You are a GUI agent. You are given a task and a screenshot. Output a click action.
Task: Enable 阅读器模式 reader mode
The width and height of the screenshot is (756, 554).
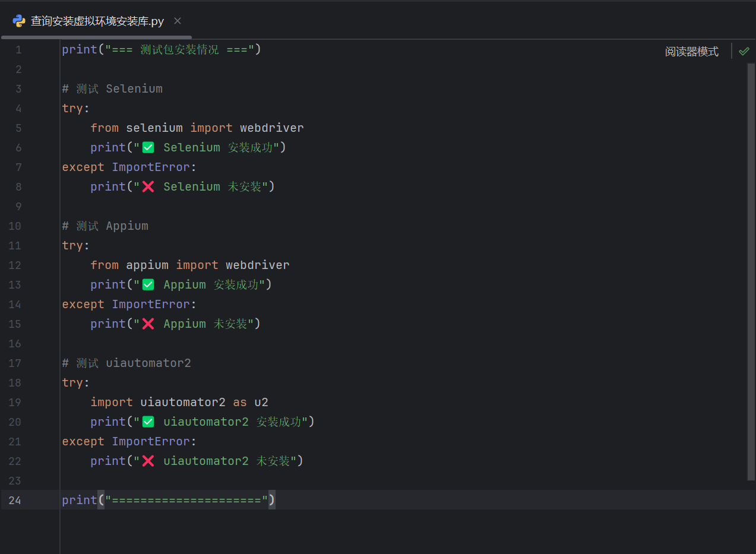pos(691,52)
